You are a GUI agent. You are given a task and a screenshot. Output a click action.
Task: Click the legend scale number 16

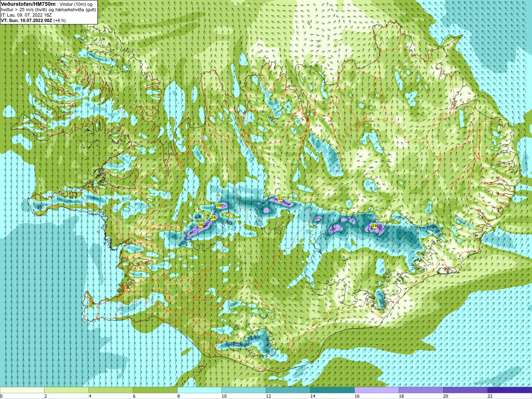[x=357, y=396]
